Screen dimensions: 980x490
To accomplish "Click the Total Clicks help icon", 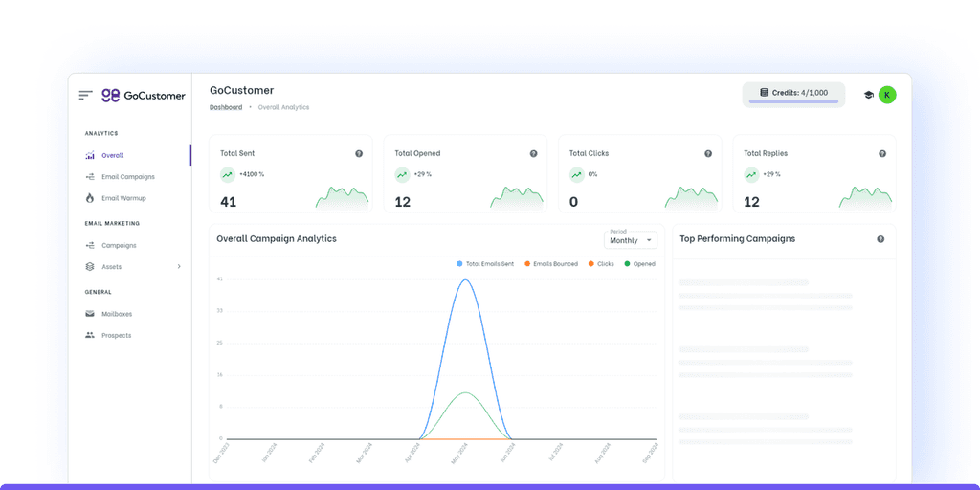I will click(x=708, y=153).
